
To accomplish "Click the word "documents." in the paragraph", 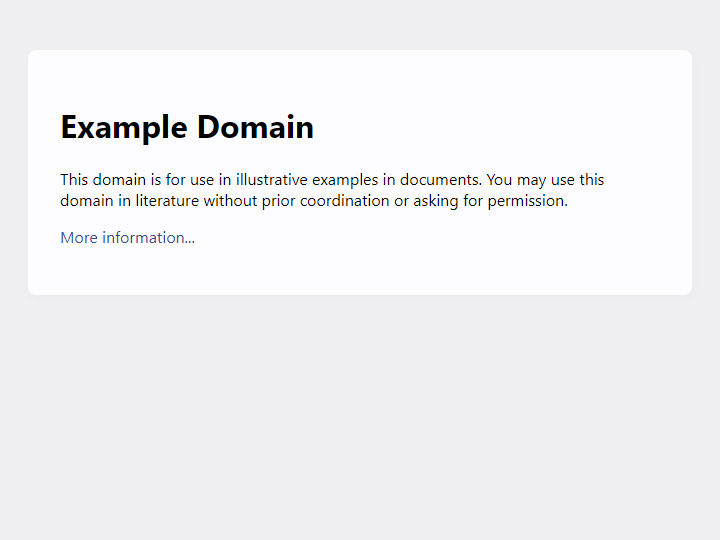I will point(440,180).
